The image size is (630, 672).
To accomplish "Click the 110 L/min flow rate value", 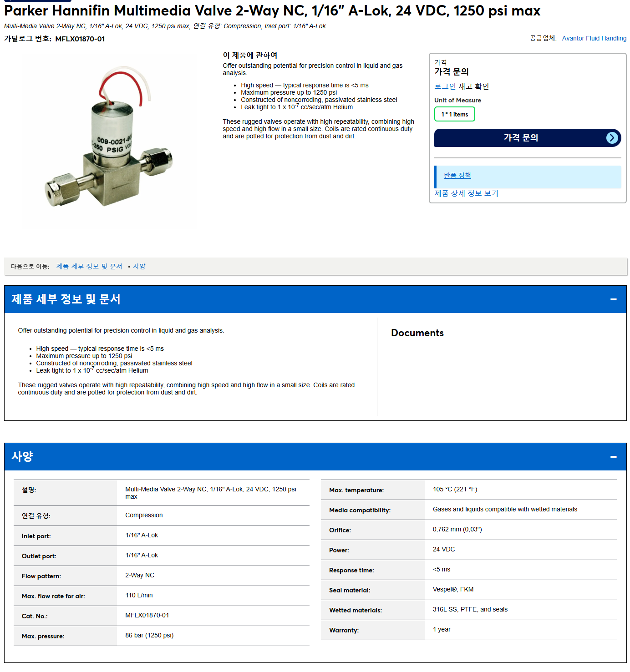I will [139, 595].
